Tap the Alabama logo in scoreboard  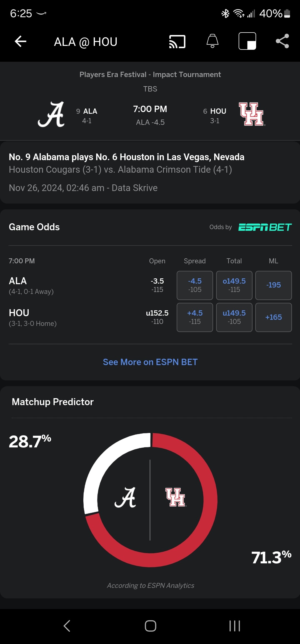(x=51, y=114)
